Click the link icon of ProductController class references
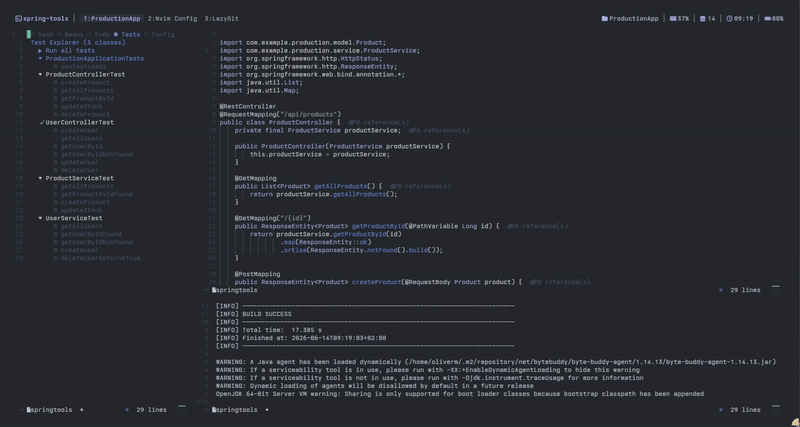The height and width of the screenshot is (427, 800). (352, 122)
